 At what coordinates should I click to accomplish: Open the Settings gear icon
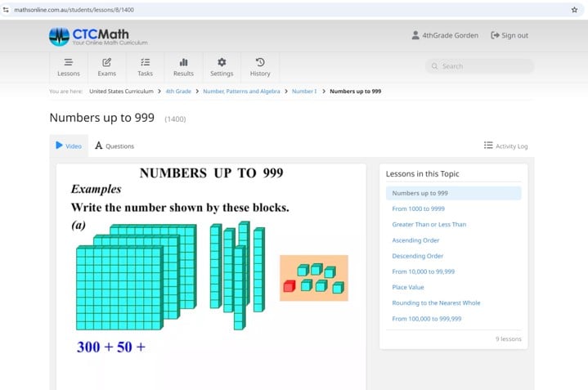222,62
